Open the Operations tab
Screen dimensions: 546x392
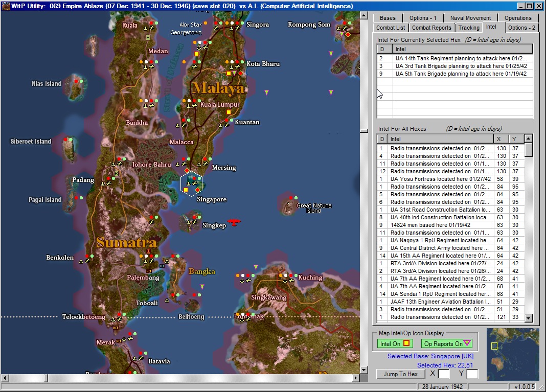click(518, 18)
